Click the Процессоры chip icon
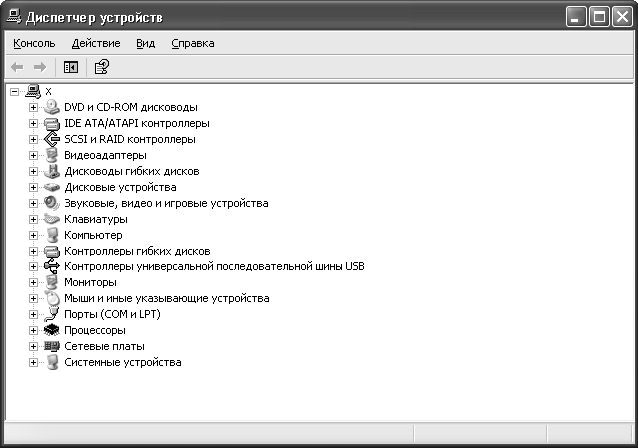Screen dimensions: 638x448 [x=53, y=330]
